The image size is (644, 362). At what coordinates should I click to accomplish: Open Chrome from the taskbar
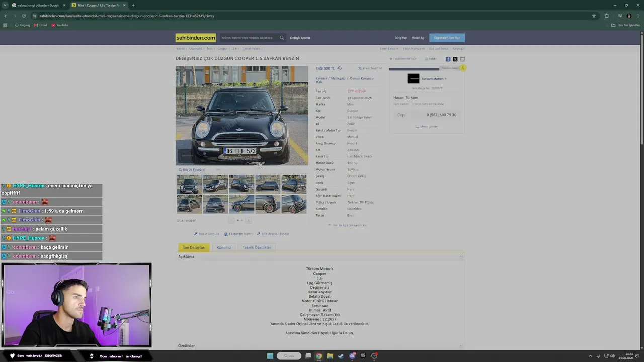(319, 356)
